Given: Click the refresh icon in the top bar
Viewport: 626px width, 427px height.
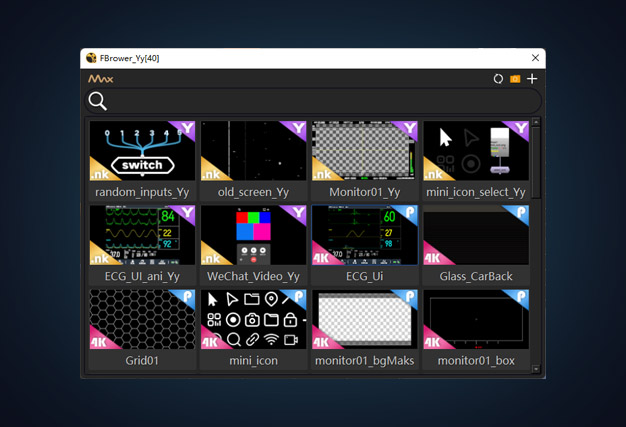Looking at the screenshot, I should [x=498, y=79].
